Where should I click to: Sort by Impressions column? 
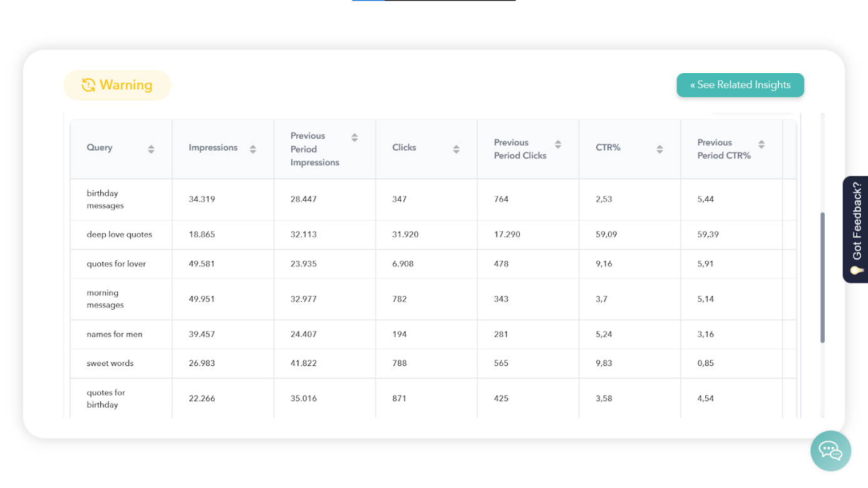click(x=253, y=149)
